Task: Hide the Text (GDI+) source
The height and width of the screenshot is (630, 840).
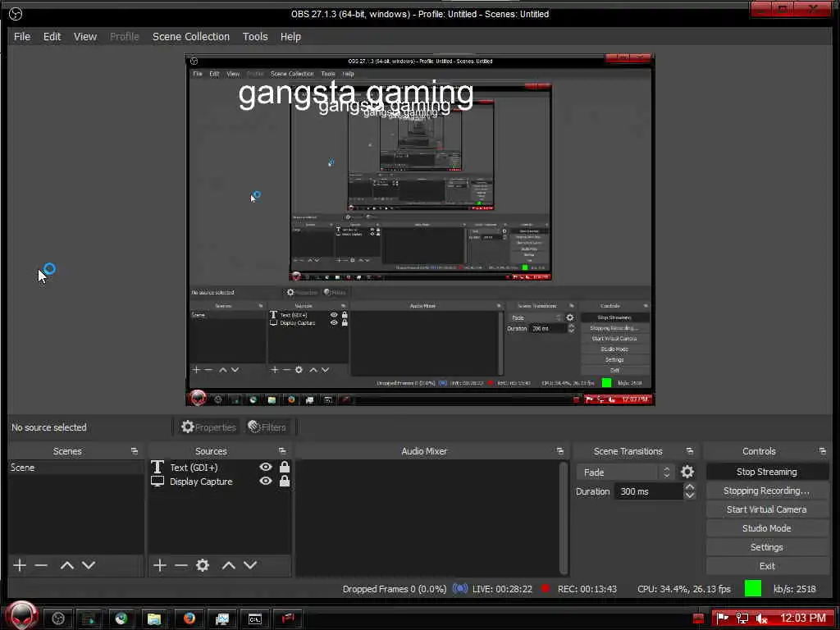Action: tap(266, 467)
